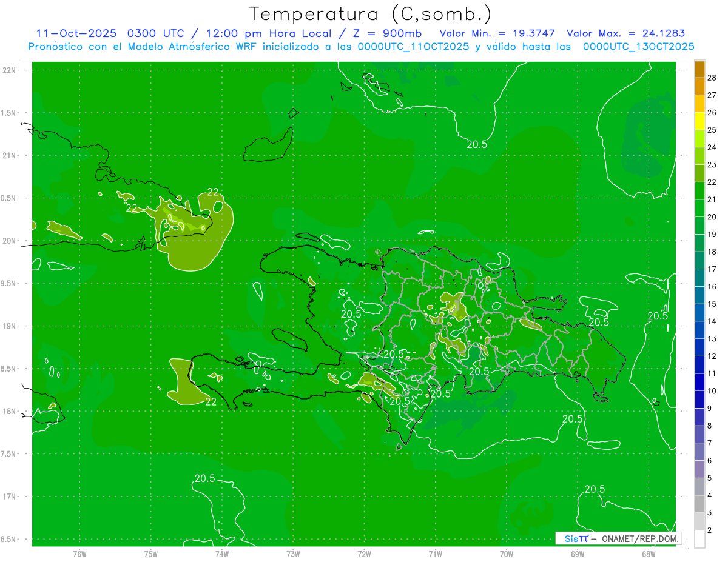The width and height of the screenshot is (728, 562).
Task: Click color scale legend value "25"
Action: point(712,130)
